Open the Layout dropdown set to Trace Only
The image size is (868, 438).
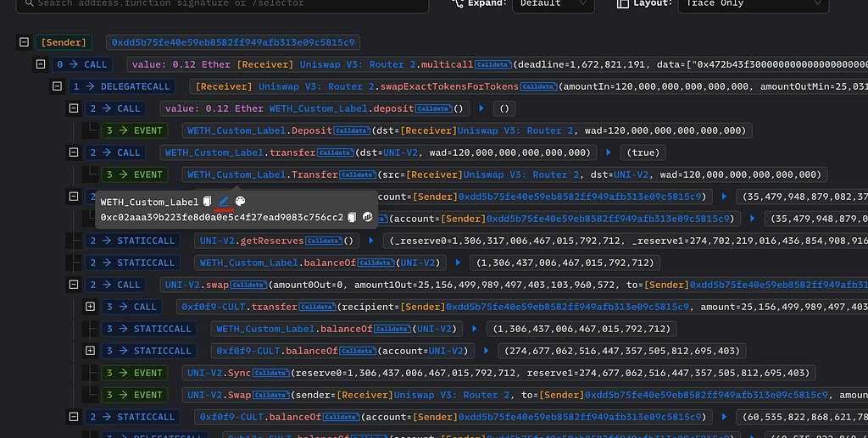coord(753,4)
